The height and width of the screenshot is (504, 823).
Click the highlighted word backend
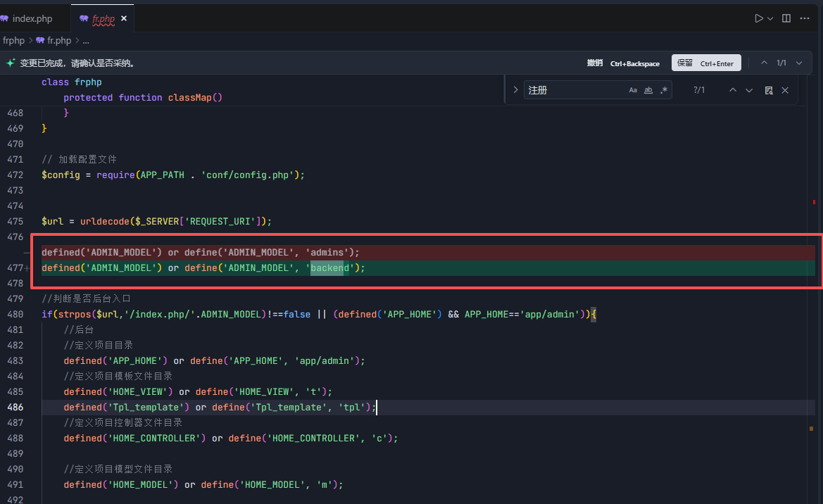click(x=329, y=267)
